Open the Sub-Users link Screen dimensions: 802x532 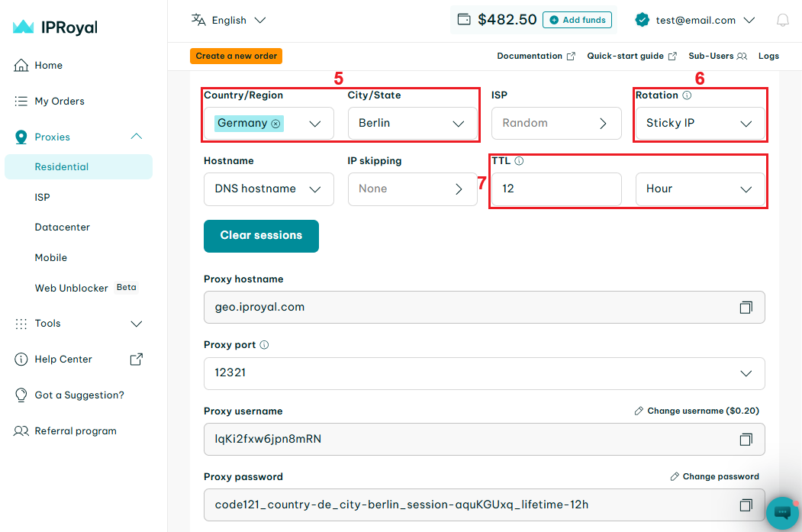point(717,56)
